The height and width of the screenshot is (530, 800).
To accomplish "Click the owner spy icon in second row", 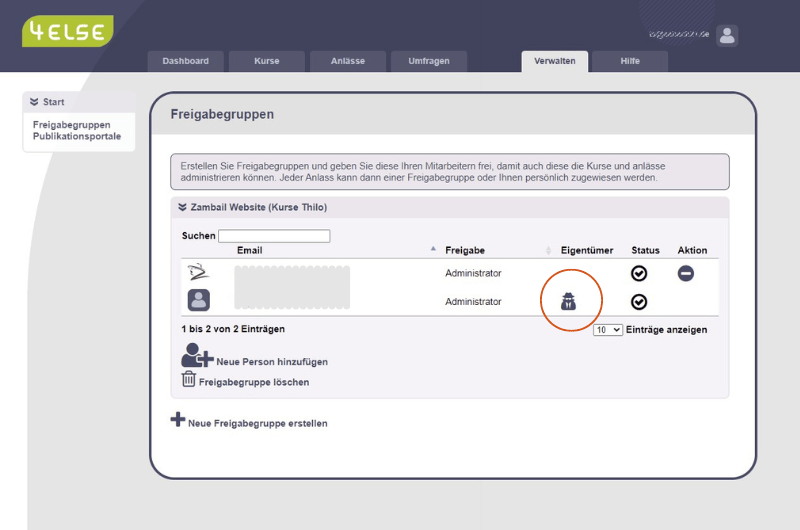I will coord(568,301).
